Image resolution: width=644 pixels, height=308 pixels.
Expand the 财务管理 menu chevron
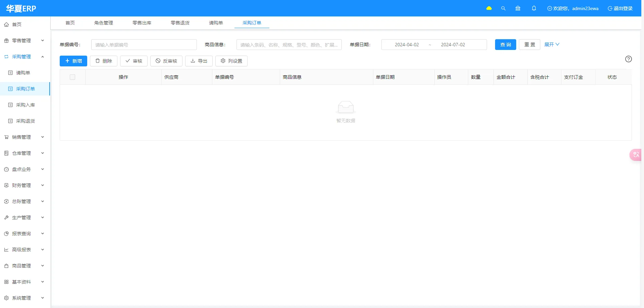[x=43, y=185]
